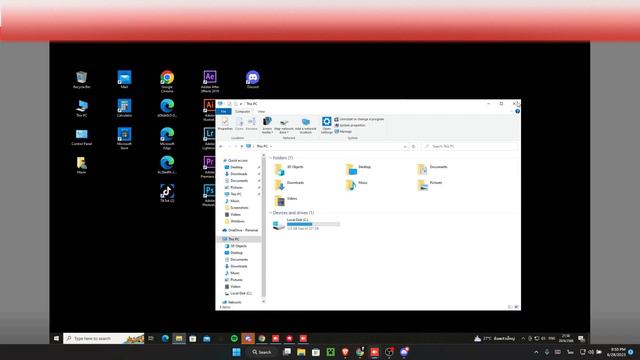Image resolution: width=640 pixels, height=360 pixels.
Task: Show hidden icons chevron in the outer Windows 11 taskbar
Action: pyautogui.click(x=536, y=352)
